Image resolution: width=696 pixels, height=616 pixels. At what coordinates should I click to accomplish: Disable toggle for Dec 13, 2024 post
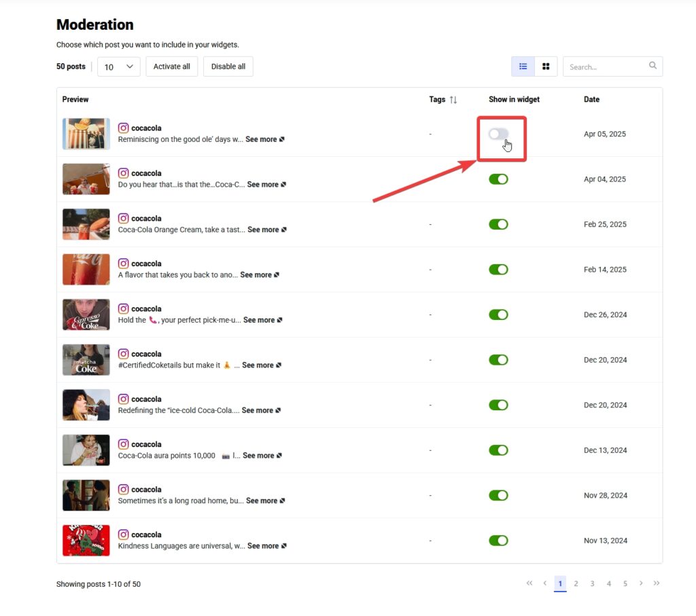(498, 450)
